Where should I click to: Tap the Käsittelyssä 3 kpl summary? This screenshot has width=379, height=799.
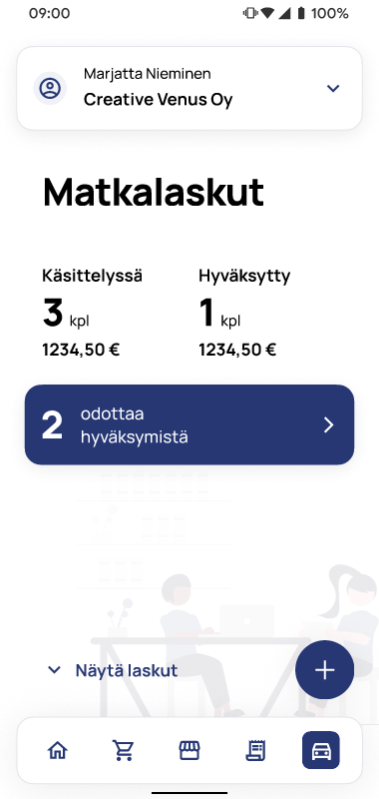click(x=92, y=313)
